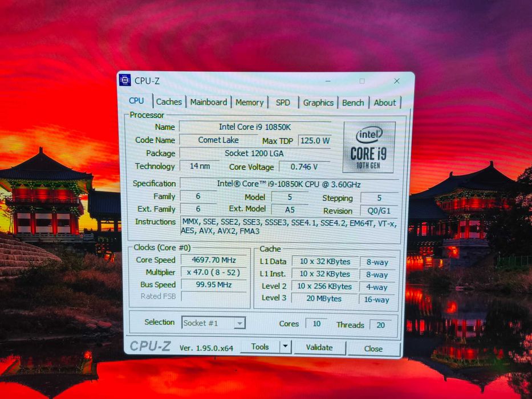Screen dimensions: 532x399
Task: Click the Level 3 size 20 MBytes
Action: 324,299
